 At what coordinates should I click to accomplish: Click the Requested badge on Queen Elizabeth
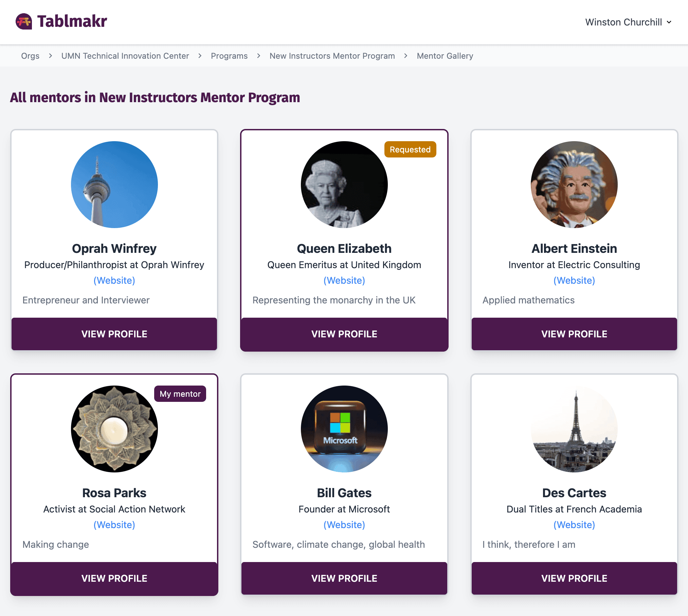(410, 149)
